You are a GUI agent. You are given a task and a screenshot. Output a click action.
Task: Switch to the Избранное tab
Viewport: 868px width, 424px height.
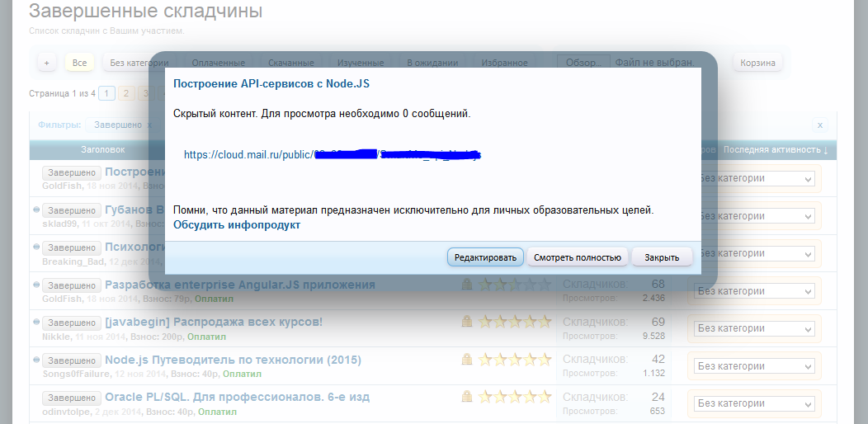(504, 63)
